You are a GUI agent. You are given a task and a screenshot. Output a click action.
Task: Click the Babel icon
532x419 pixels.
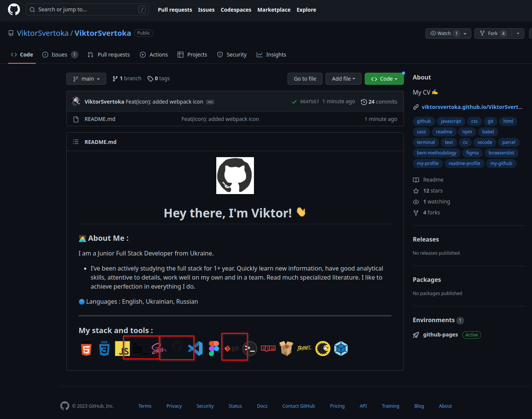click(304, 349)
